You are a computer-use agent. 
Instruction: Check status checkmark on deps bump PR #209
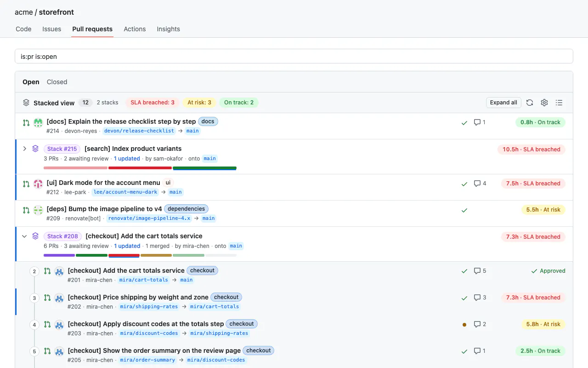(464, 210)
